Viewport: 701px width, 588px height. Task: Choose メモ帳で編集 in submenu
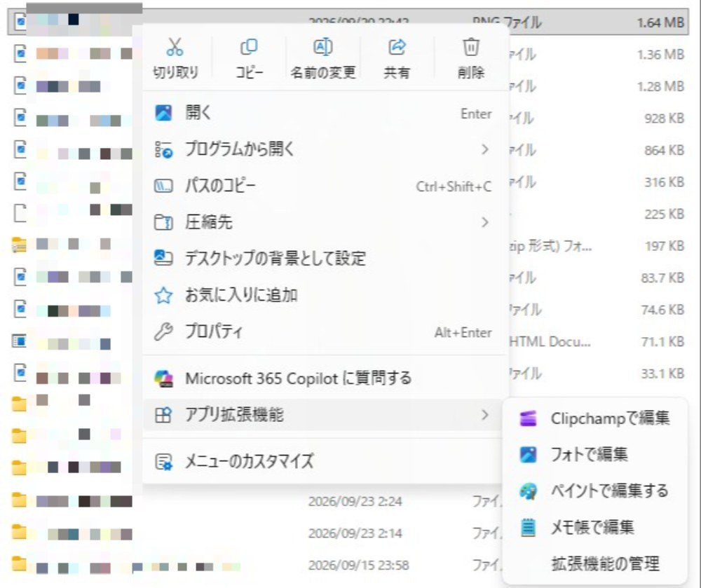(x=595, y=527)
